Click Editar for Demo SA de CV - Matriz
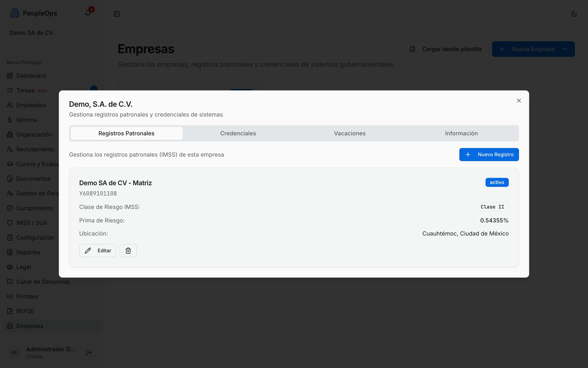588x368 pixels. [98, 251]
